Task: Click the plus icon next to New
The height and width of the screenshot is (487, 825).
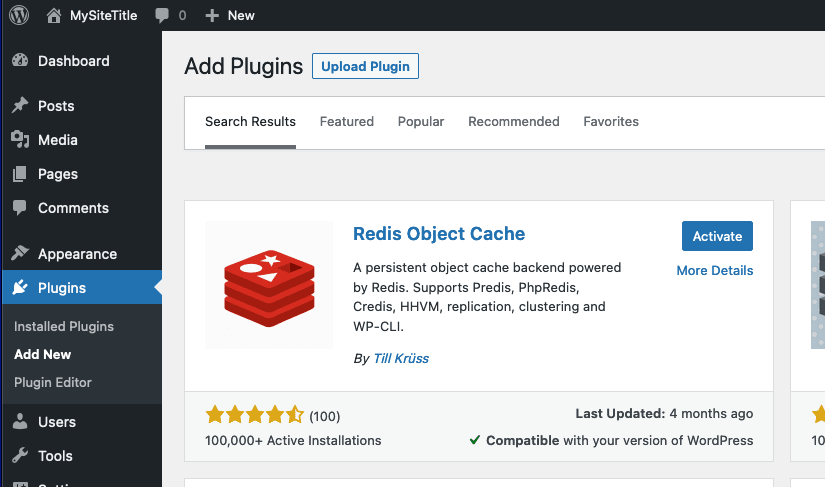Action: (212, 16)
